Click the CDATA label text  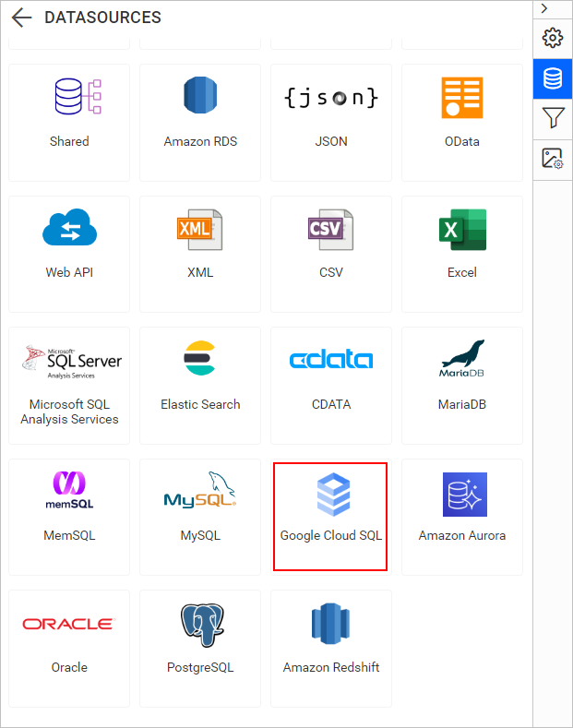331,404
